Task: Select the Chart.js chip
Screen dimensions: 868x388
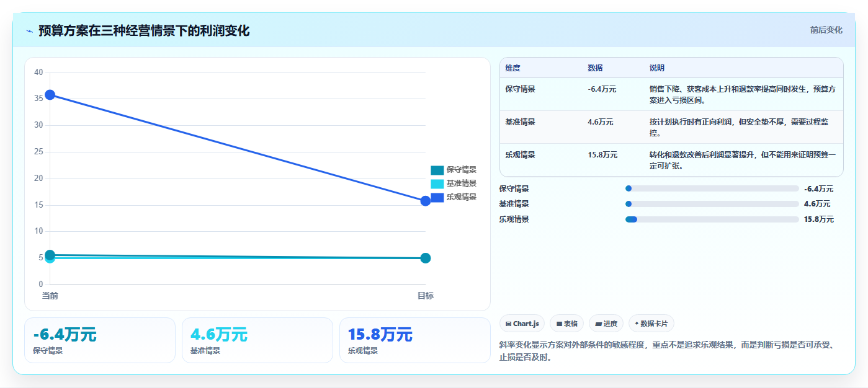Action: 522,324
